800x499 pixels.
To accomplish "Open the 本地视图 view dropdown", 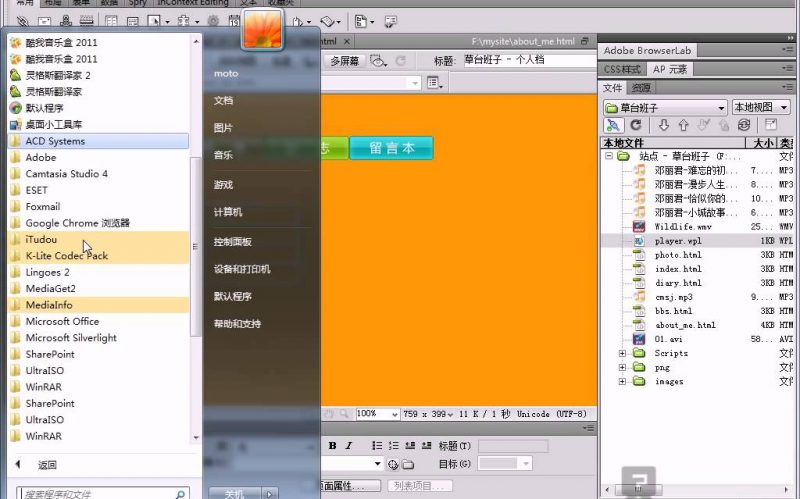I will (762, 107).
